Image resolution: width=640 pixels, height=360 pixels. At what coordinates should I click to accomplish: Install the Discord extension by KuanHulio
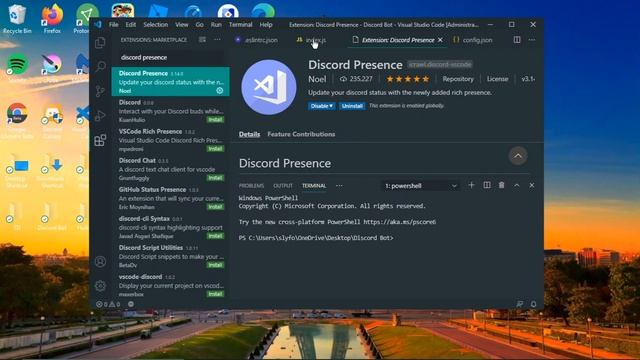[215, 120]
